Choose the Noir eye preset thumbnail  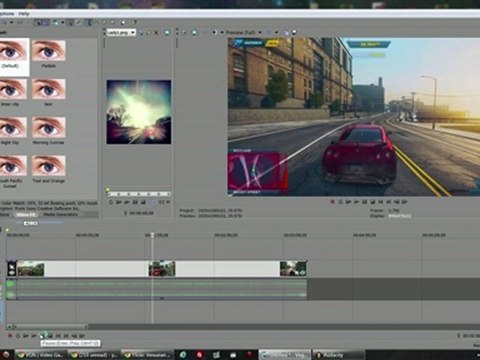(x=49, y=89)
